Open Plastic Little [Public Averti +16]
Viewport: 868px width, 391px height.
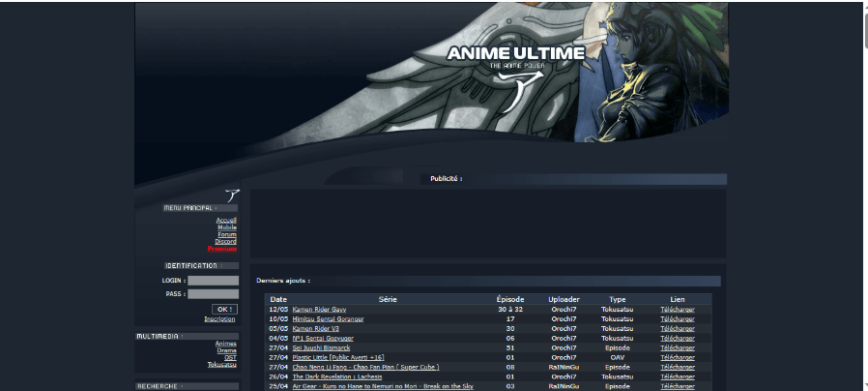(x=338, y=358)
